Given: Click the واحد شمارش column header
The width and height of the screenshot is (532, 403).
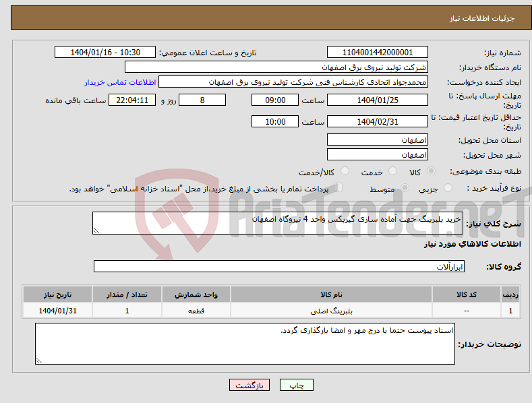Looking at the screenshot, I should pyautogui.click(x=196, y=294).
